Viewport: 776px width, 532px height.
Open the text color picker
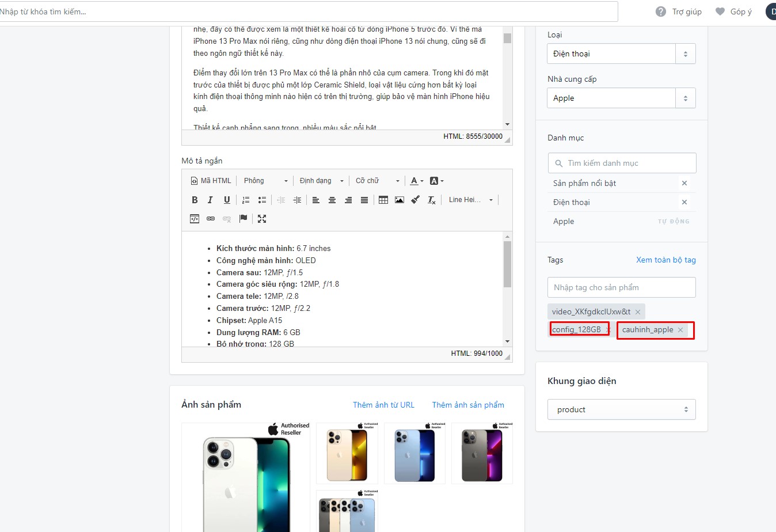417,181
